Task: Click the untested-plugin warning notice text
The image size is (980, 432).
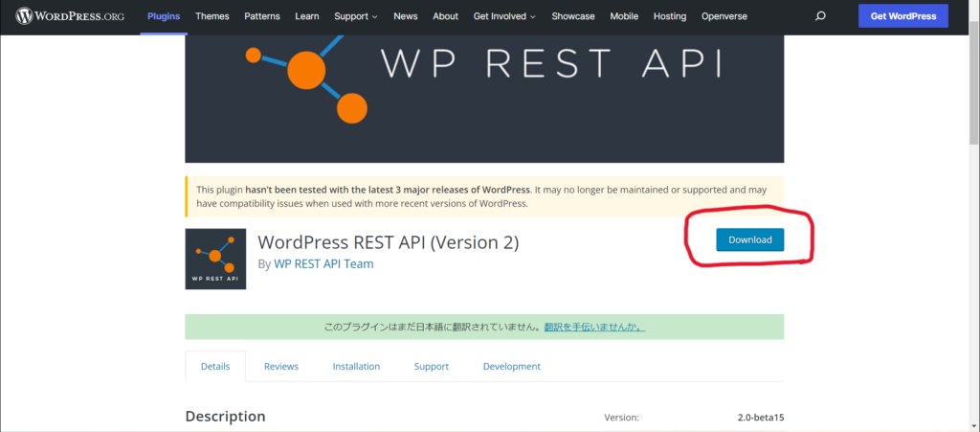Action: click(x=481, y=196)
